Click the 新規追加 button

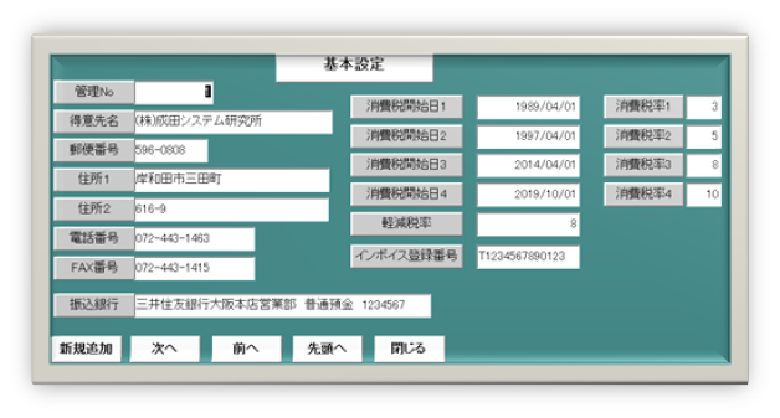(x=85, y=349)
